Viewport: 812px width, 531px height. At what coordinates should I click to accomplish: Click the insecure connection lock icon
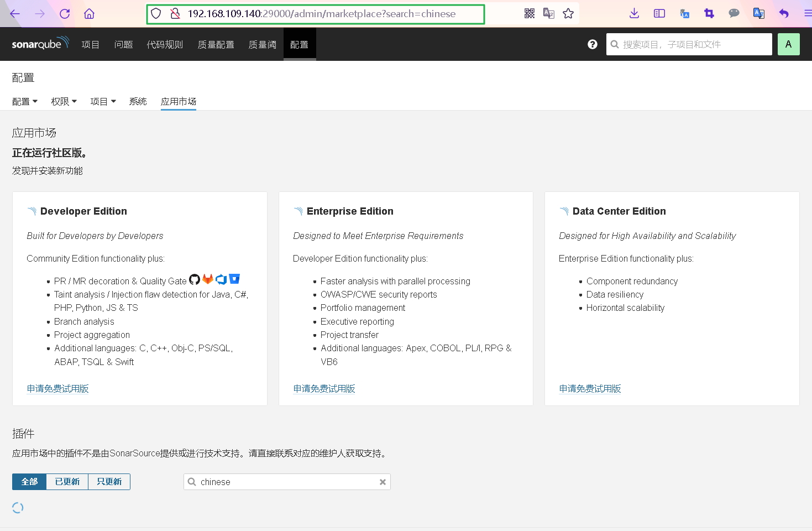175,14
